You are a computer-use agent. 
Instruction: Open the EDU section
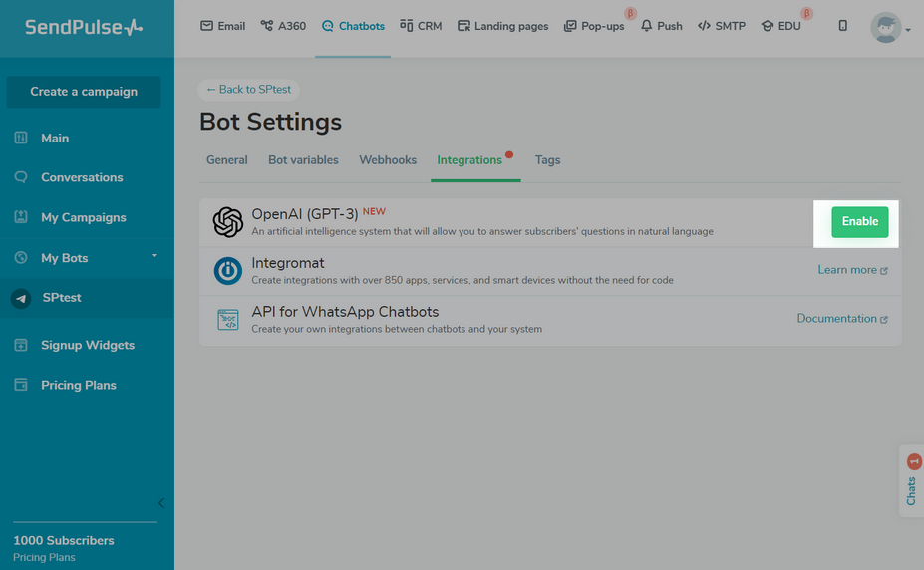pyautogui.click(x=780, y=26)
